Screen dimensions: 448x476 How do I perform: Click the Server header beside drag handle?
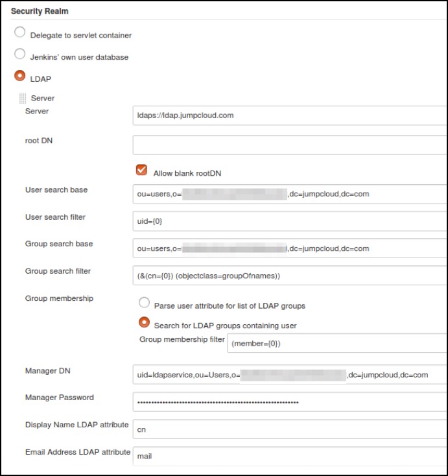(x=43, y=99)
